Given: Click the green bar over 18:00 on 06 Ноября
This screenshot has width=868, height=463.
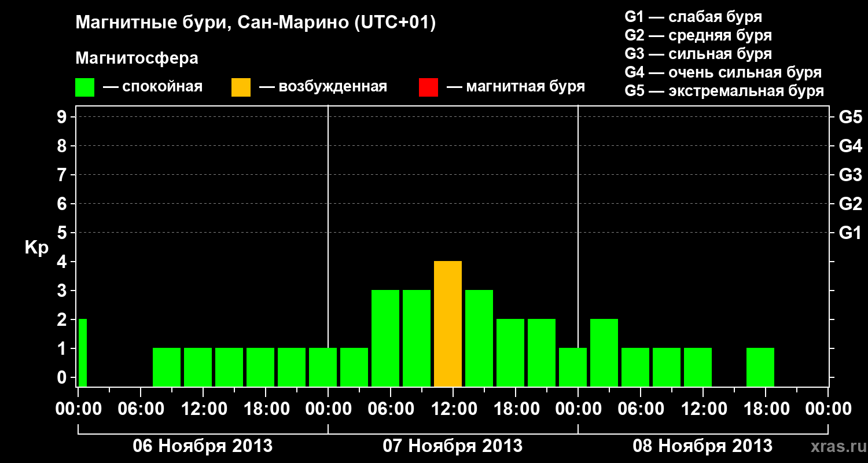Looking at the screenshot, I should (x=260, y=368).
